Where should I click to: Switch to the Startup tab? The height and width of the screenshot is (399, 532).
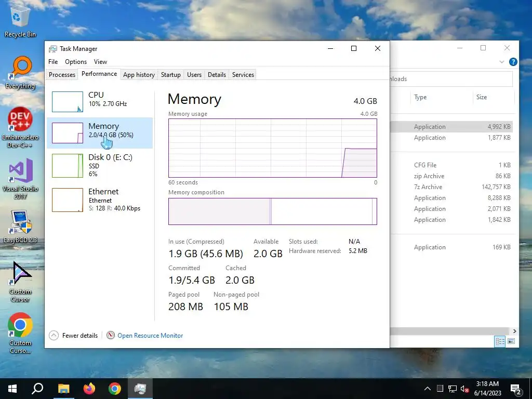170,75
